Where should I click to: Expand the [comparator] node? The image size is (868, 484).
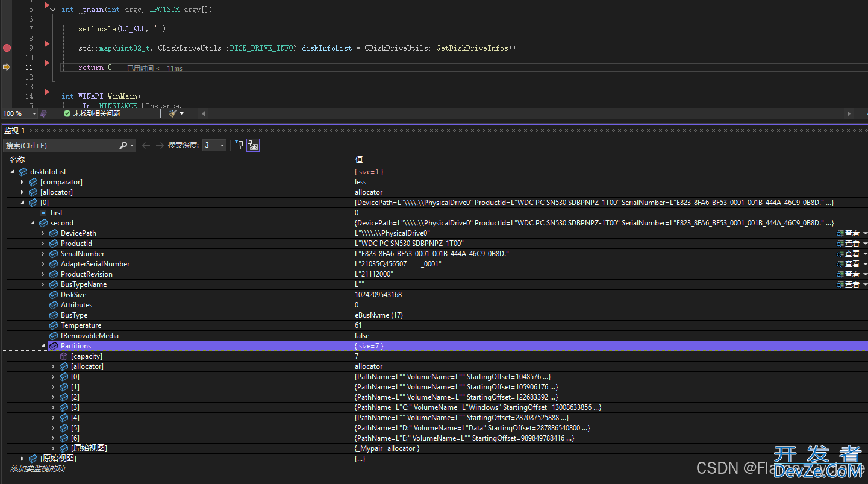coord(23,182)
